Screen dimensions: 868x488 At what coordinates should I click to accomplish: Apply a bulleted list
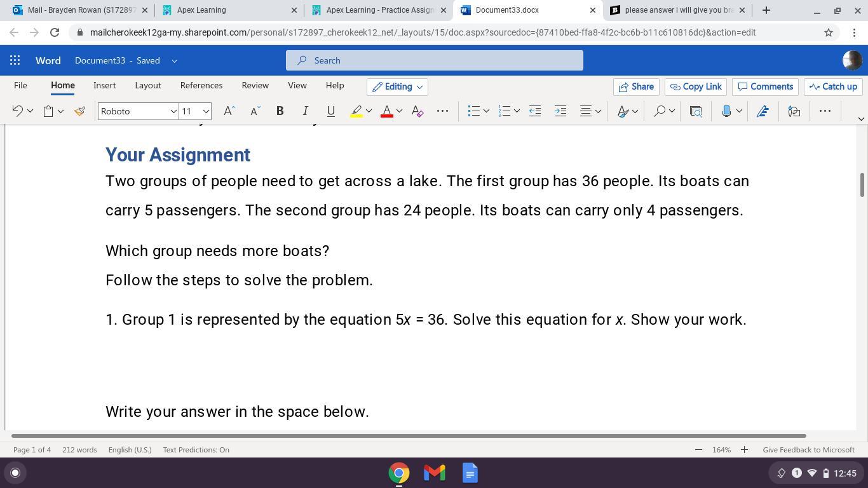(x=473, y=111)
